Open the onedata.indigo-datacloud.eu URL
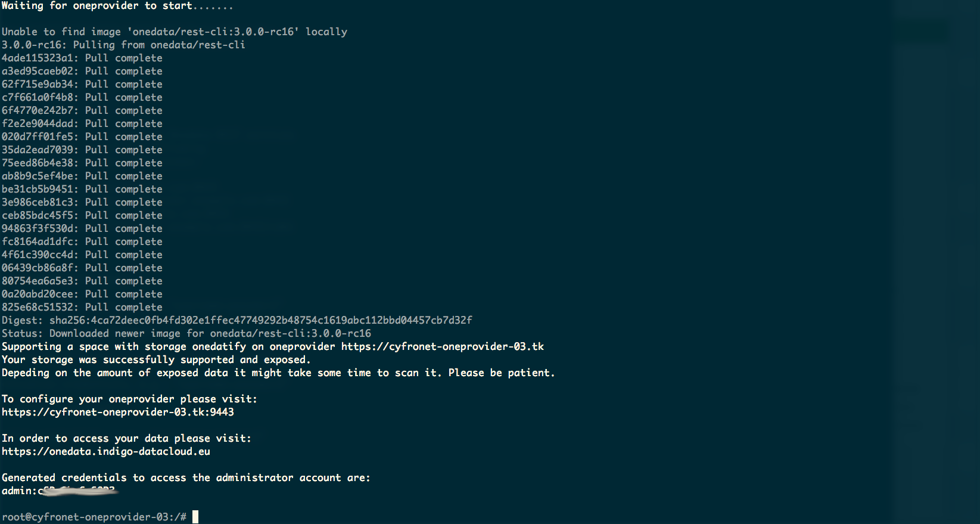 tap(105, 451)
